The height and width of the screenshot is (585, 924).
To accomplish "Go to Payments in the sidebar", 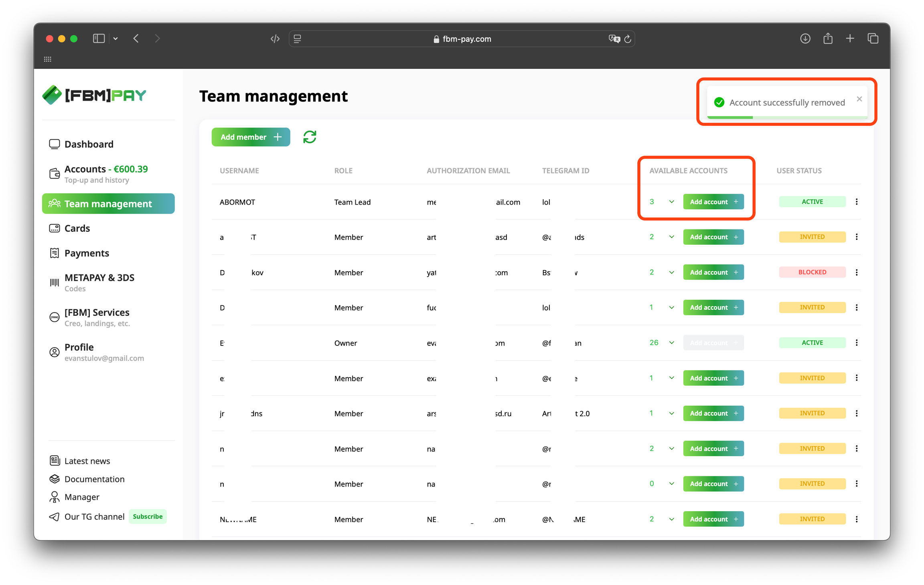I will pyautogui.click(x=87, y=253).
